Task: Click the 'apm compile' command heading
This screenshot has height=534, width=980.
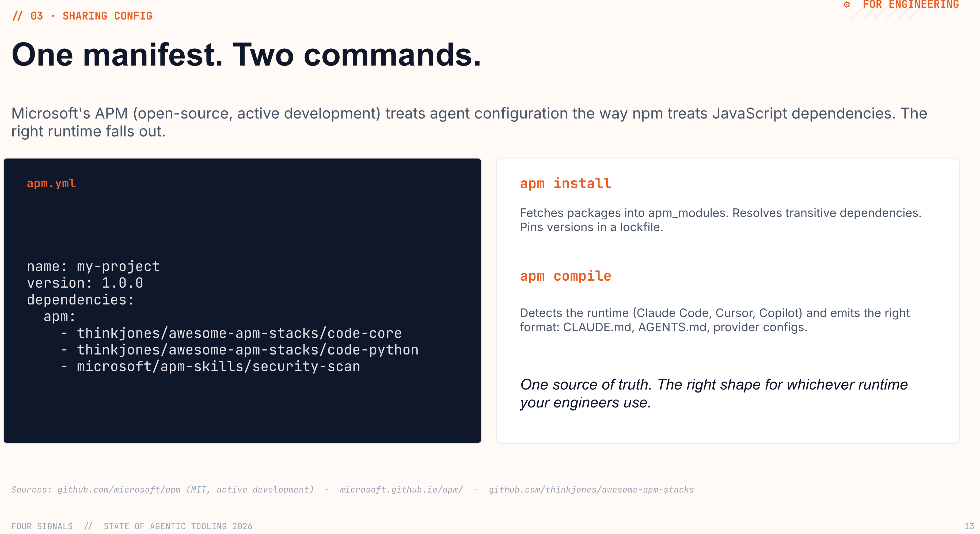Action: click(x=566, y=276)
